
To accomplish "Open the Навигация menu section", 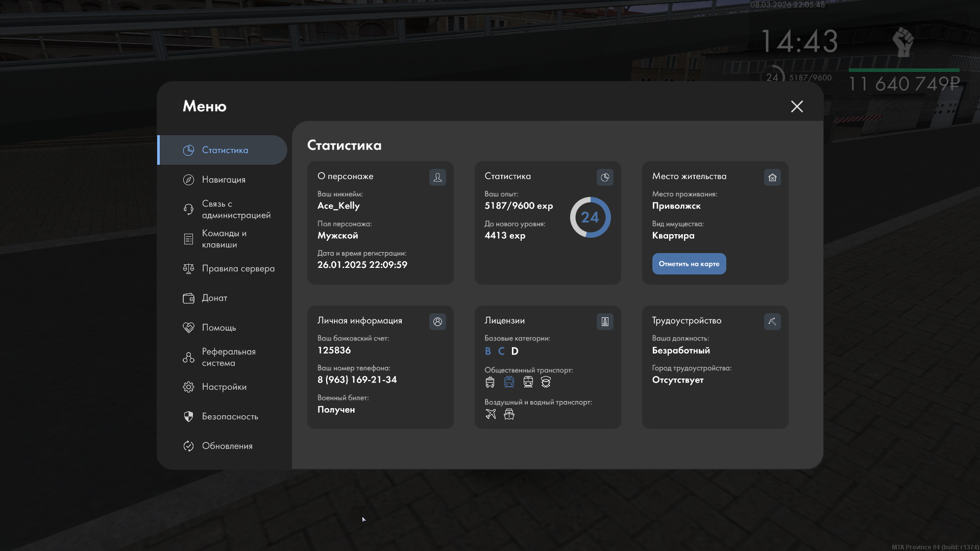I will coord(223,180).
